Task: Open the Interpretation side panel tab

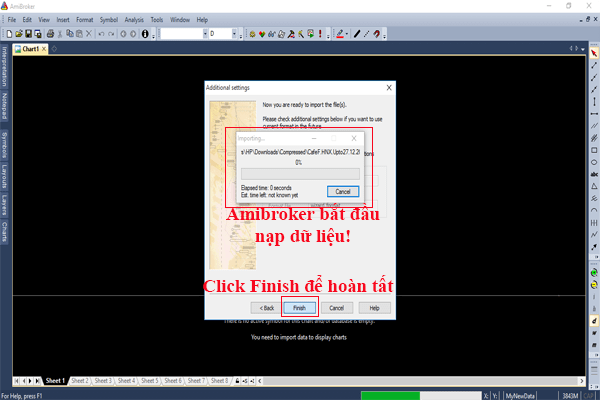Action: tap(4, 66)
